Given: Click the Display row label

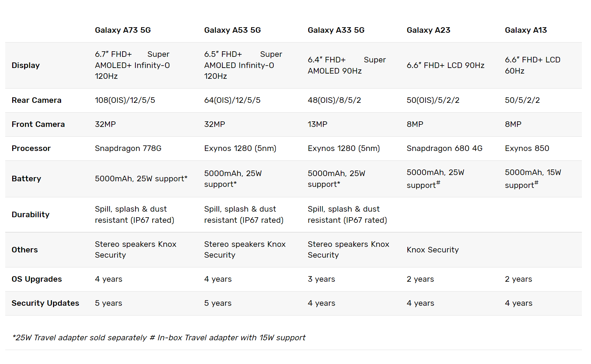Looking at the screenshot, I should pyautogui.click(x=25, y=66).
